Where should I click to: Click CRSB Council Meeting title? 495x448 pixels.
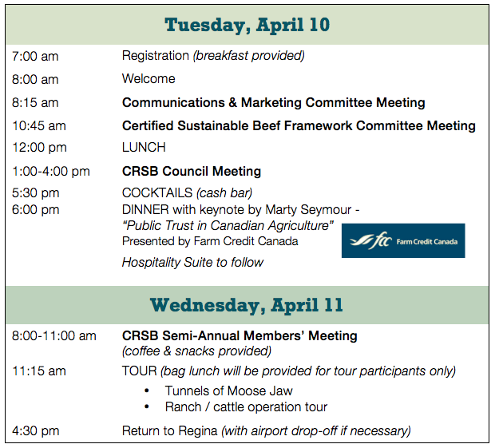point(192,171)
